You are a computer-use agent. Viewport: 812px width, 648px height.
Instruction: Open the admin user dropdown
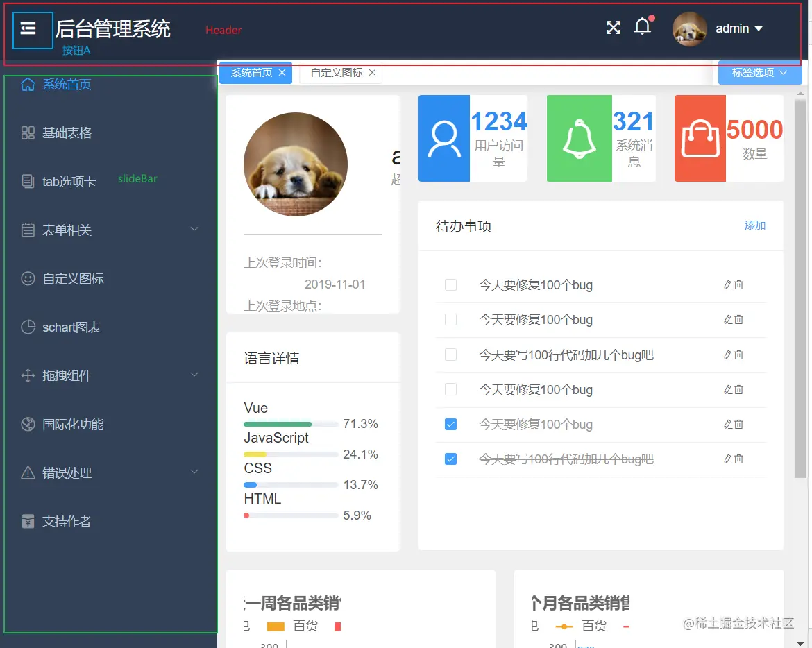tap(739, 28)
